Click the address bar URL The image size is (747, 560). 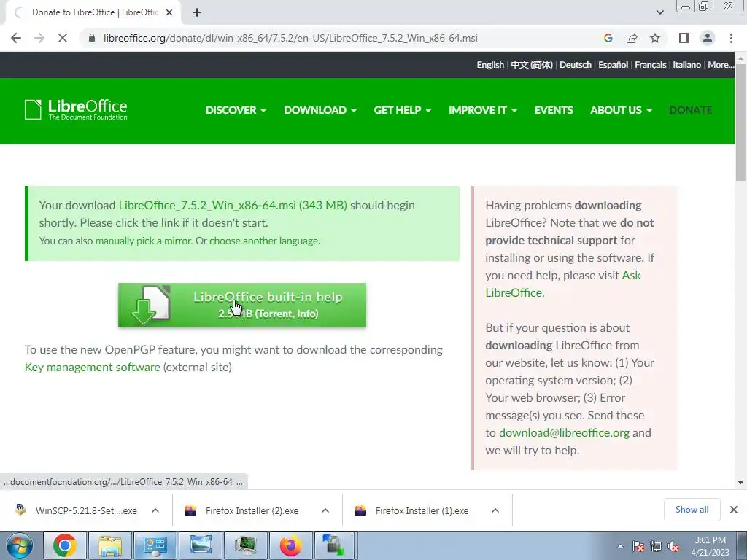290,38
